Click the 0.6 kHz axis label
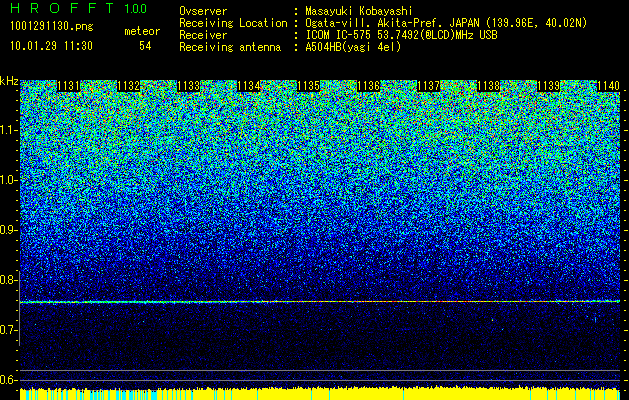 8,380
